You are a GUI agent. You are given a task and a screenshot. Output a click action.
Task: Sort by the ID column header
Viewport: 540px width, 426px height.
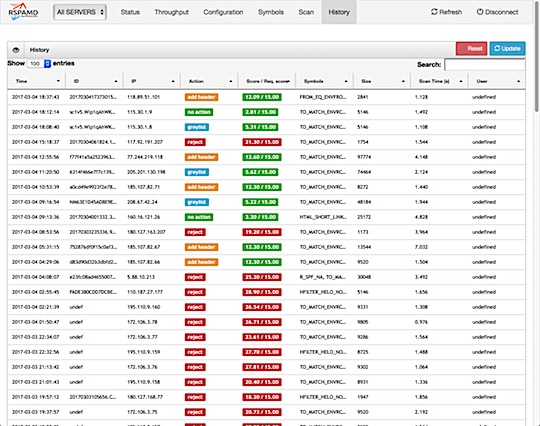coord(94,81)
